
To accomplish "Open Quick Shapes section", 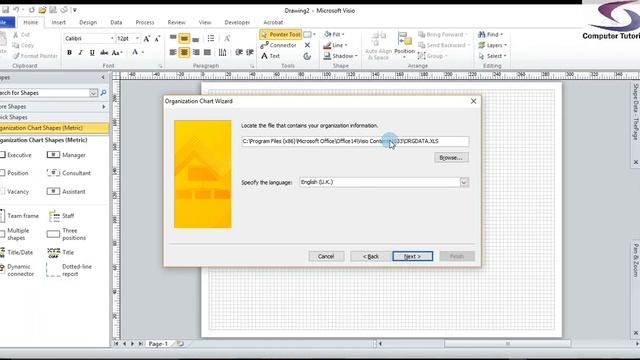I will tap(53, 117).
